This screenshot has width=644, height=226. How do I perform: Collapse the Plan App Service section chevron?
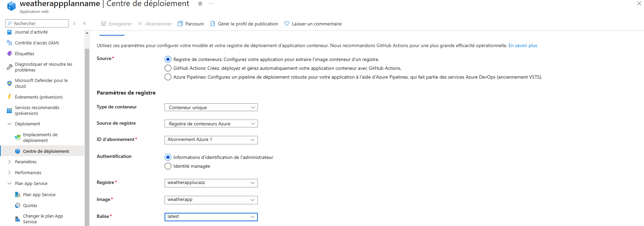click(x=10, y=183)
